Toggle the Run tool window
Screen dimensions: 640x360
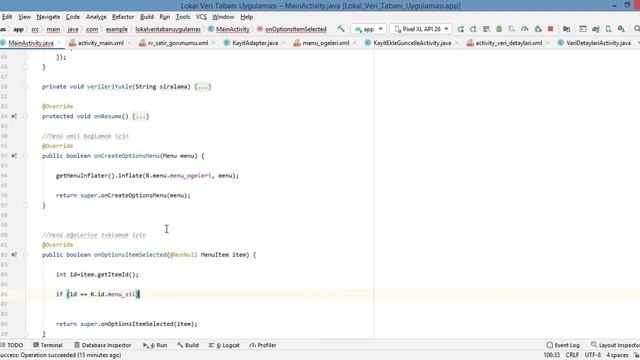pyautogui.click(x=155, y=345)
